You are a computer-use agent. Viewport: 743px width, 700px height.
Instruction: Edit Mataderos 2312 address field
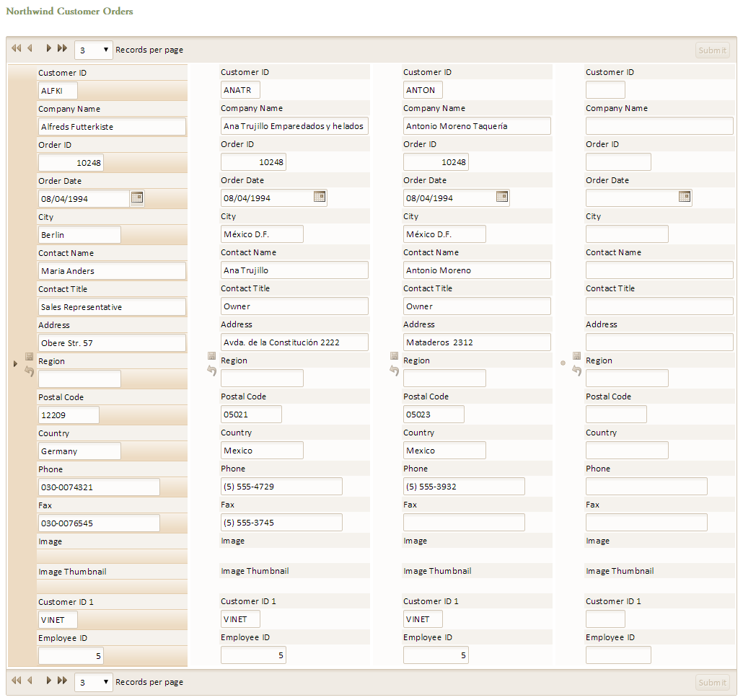(477, 342)
